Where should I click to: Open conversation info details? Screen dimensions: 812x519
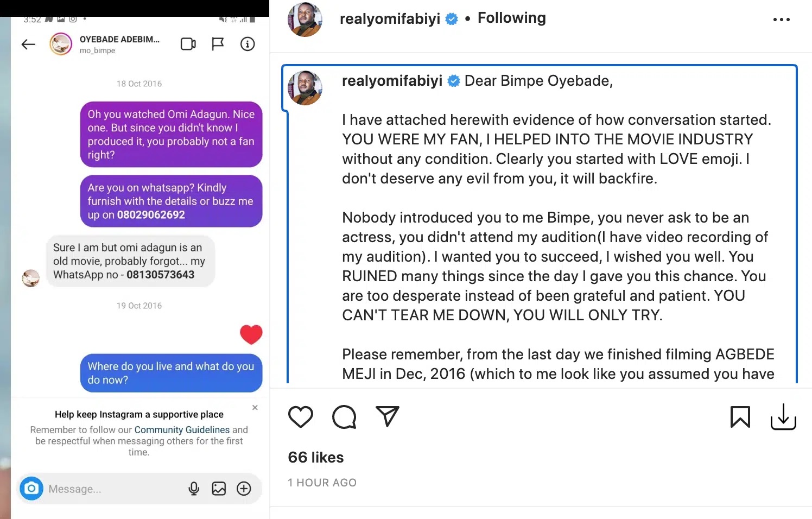[x=248, y=44]
